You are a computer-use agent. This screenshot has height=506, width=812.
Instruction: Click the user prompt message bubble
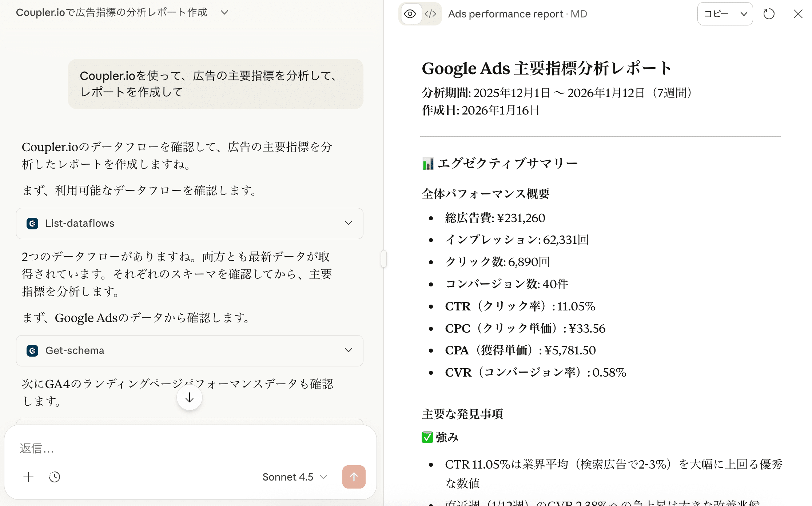point(215,84)
